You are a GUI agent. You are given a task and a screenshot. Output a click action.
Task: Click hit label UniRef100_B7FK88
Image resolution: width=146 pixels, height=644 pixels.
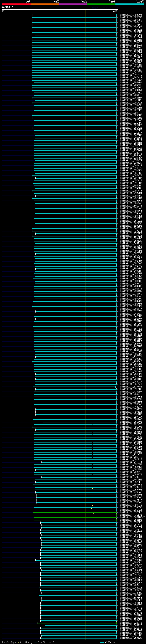[x=131, y=387]
